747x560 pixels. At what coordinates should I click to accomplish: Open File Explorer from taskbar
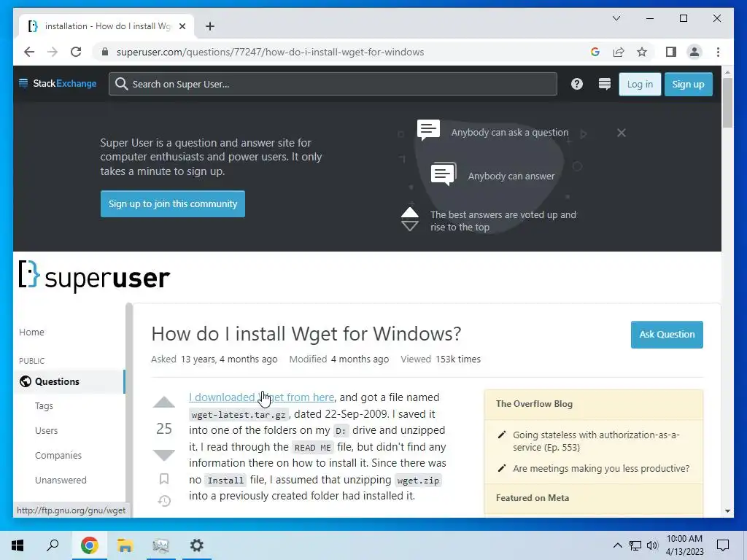[125, 545]
